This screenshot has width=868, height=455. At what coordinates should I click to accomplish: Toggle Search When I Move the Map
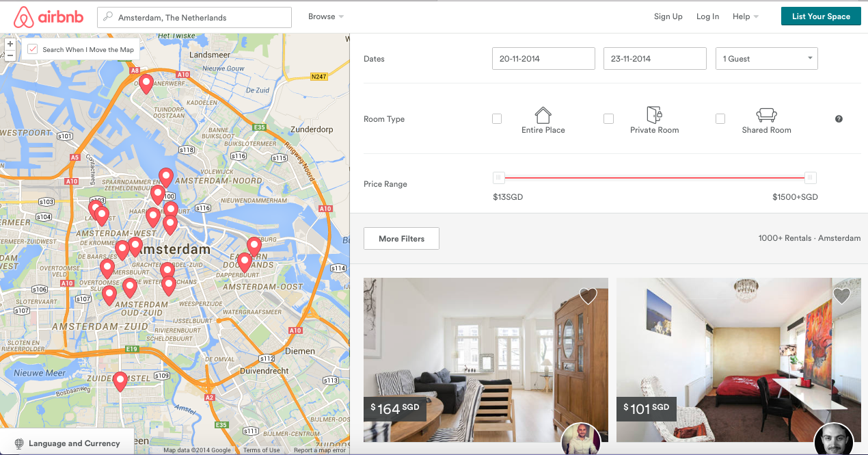pyautogui.click(x=33, y=49)
